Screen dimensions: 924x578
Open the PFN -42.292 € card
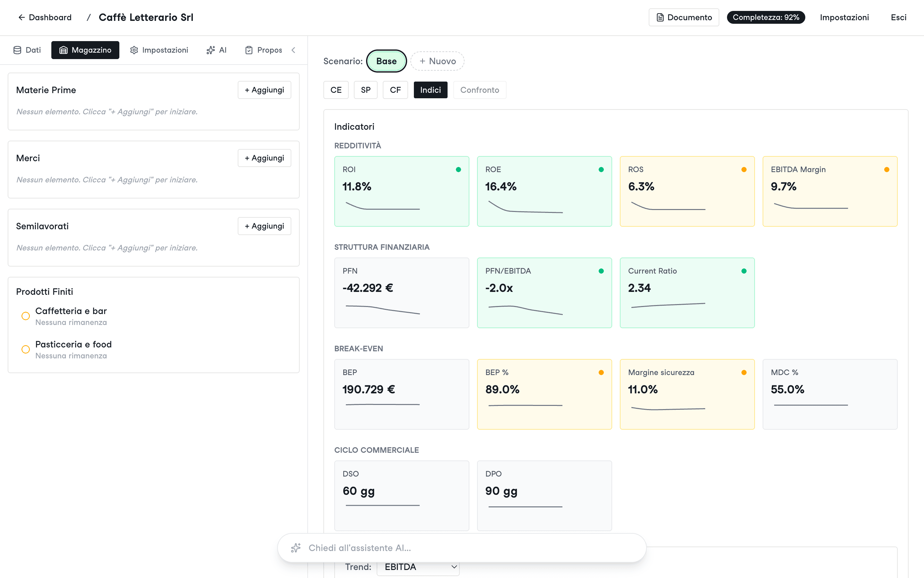point(402,293)
